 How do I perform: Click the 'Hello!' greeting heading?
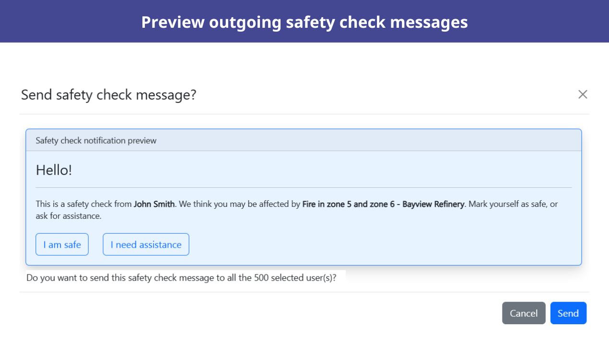(x=54, y=170)
